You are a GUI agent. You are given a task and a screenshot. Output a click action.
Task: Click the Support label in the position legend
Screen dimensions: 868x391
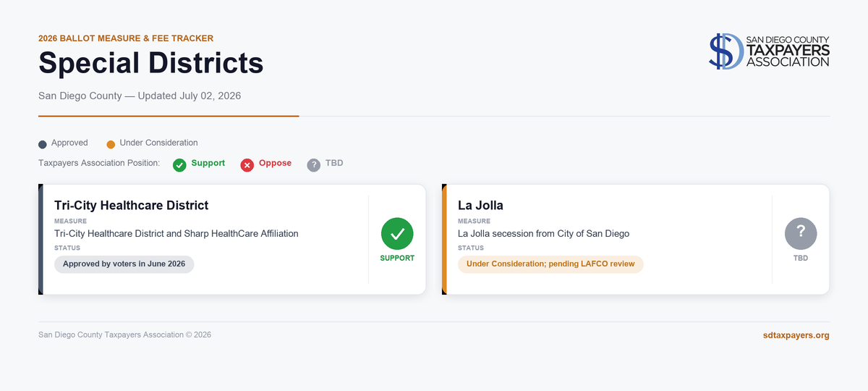click(x=208, y=164)
